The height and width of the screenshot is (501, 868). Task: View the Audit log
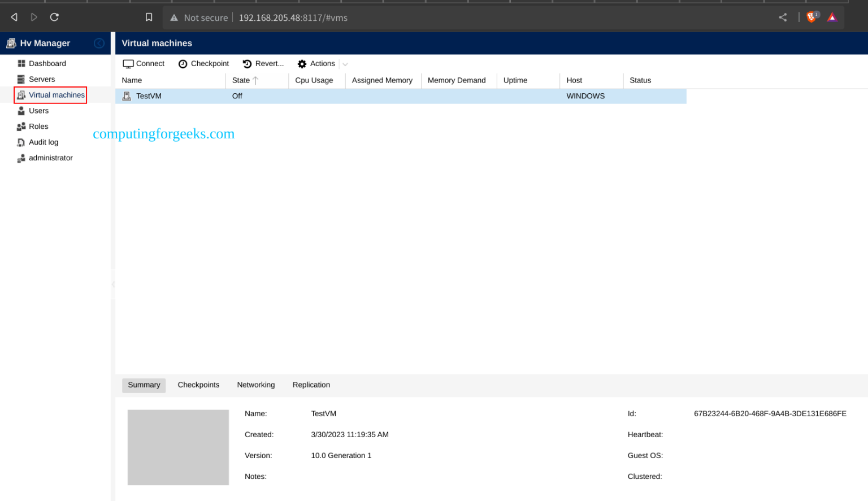click(44, 142)
